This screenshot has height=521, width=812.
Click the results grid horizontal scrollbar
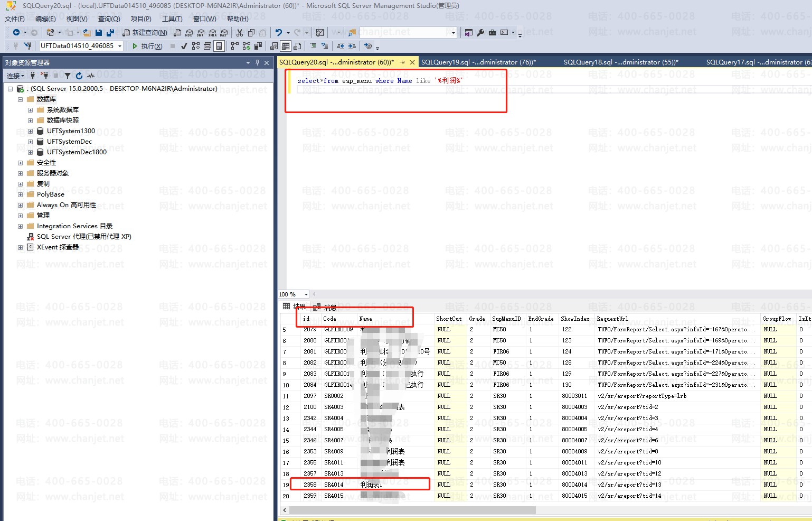(x=412, y=510)
